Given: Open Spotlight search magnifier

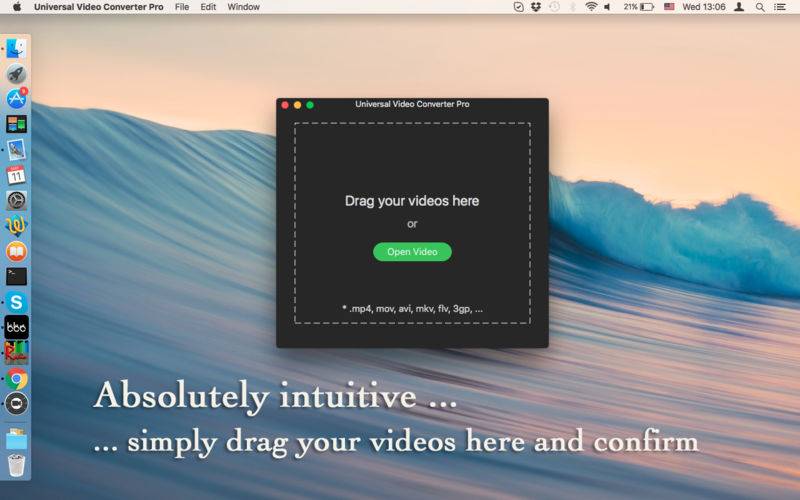Looking at the screenshot, I should [x=760, y=7].
